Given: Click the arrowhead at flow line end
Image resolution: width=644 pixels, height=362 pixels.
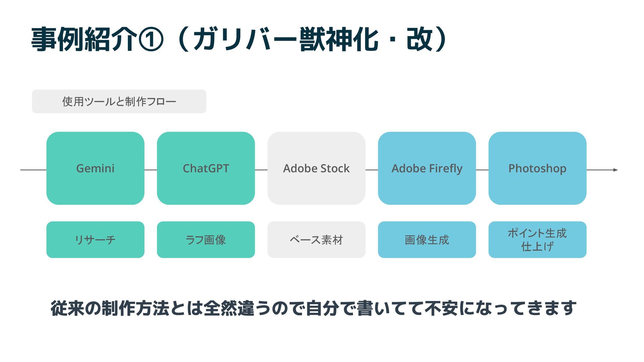Looking at the screenshot, I should click(x=615, y=170).
